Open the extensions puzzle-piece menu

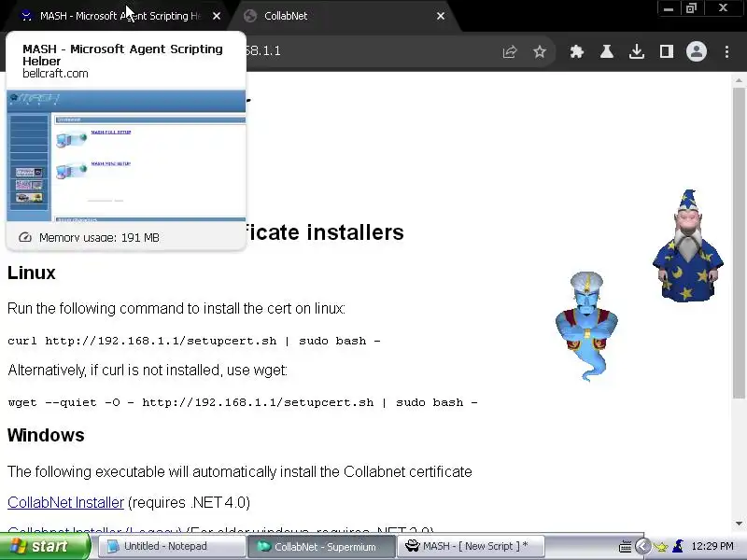[577, 51]
